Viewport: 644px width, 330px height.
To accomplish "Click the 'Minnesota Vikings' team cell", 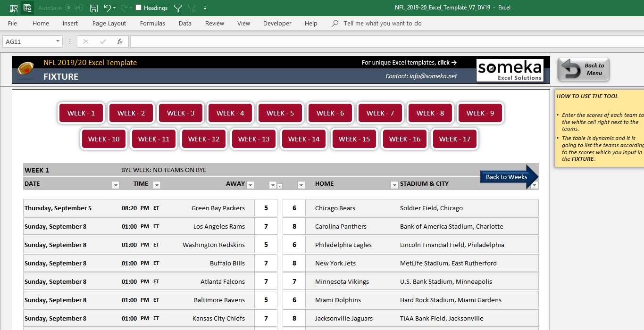I will pyautogui.click(x=342, y=281).
